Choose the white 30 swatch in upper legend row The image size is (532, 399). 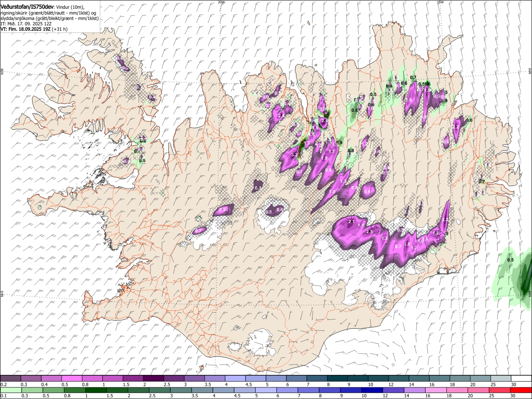click(x=521, y=379)
